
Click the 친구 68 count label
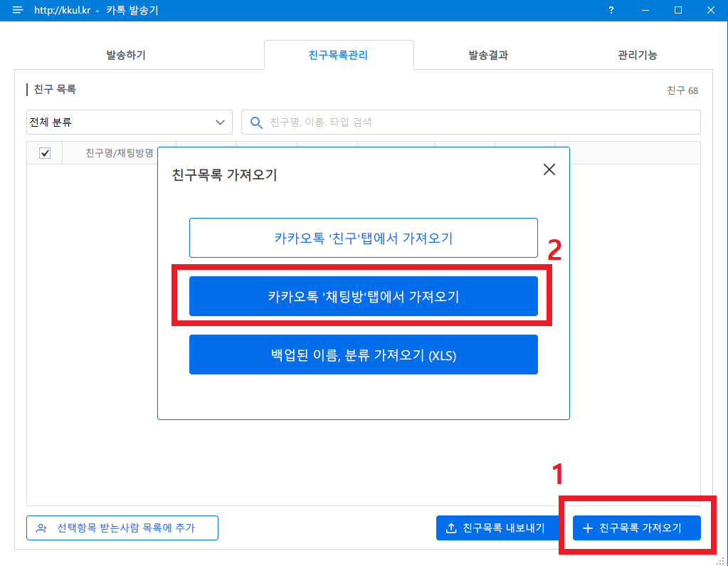click(682, 90)
